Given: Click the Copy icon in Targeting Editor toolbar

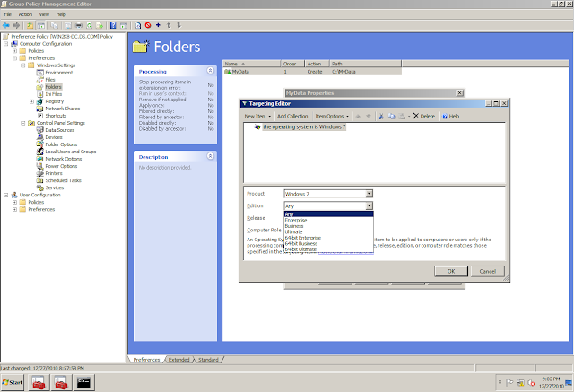Looking at the screenshot, I should pyautogui.click(x=391, y=116).
